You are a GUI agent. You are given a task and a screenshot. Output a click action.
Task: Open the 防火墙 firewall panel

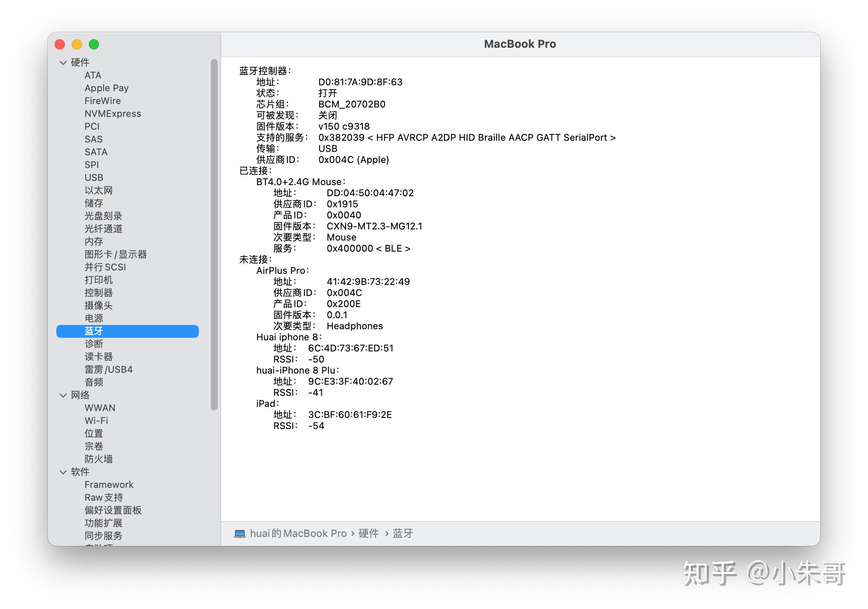click(x=98, y=459)
